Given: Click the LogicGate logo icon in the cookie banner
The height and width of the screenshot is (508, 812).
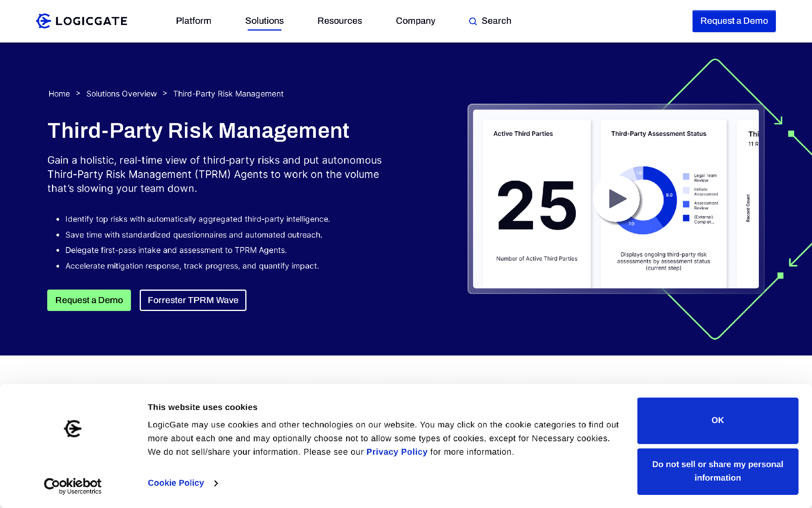Looking at the screenshot, I should coord(73,429).
